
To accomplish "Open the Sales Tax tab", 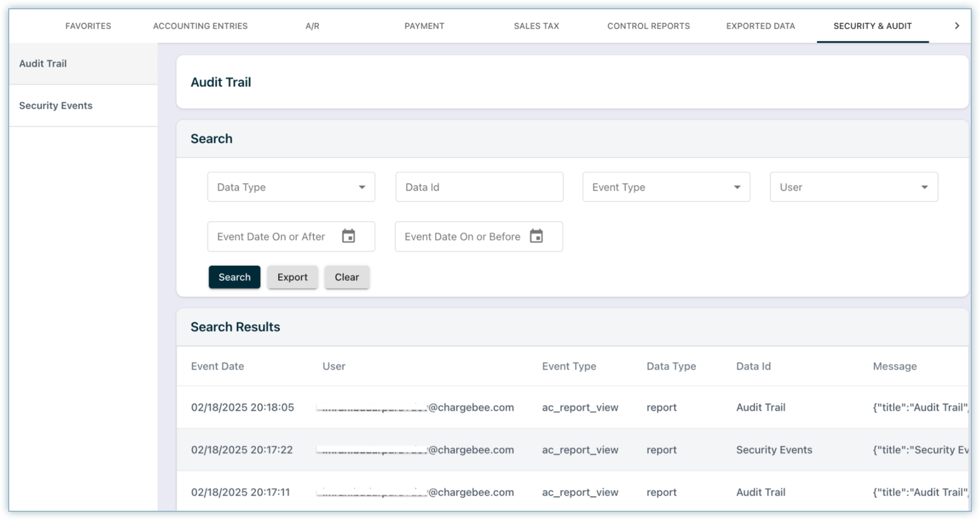I will (536, 26).
